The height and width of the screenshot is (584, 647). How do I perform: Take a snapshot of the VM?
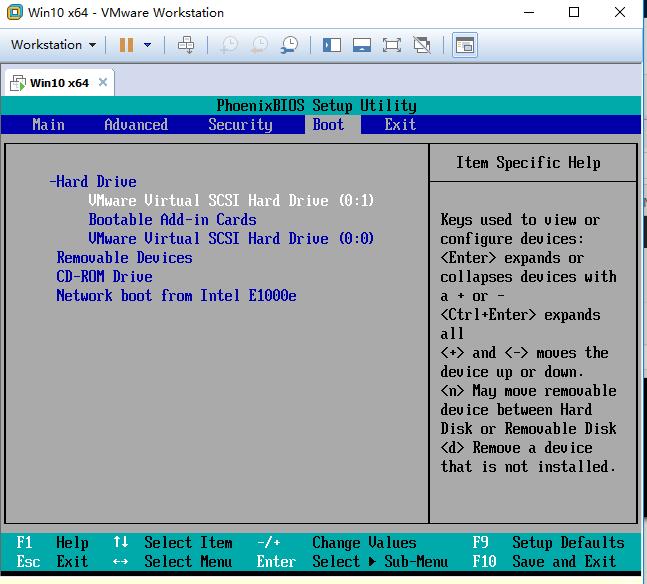coord(229,45)
